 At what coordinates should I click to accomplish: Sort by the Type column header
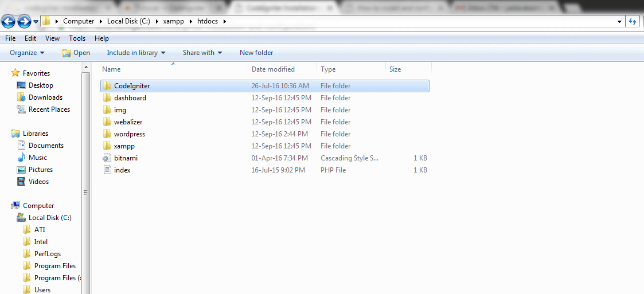pyautogui.click(x=352, y=69)
